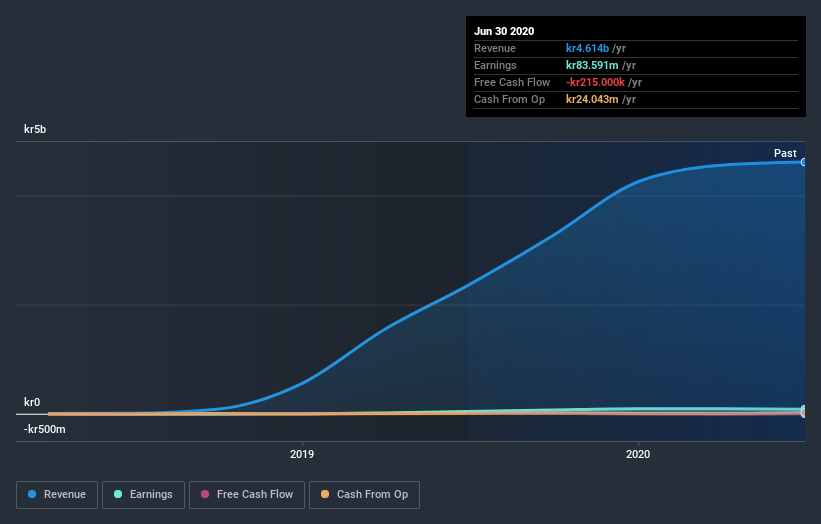Click the -kr500m y-axis label
Screen dimensions: 821x524
(45, 429)
